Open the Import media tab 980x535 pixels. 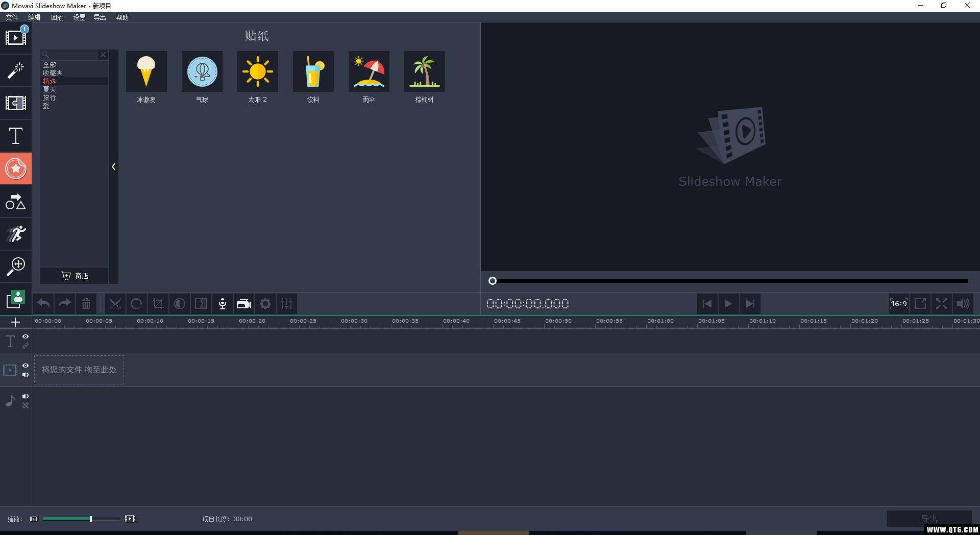click(16, 37)
